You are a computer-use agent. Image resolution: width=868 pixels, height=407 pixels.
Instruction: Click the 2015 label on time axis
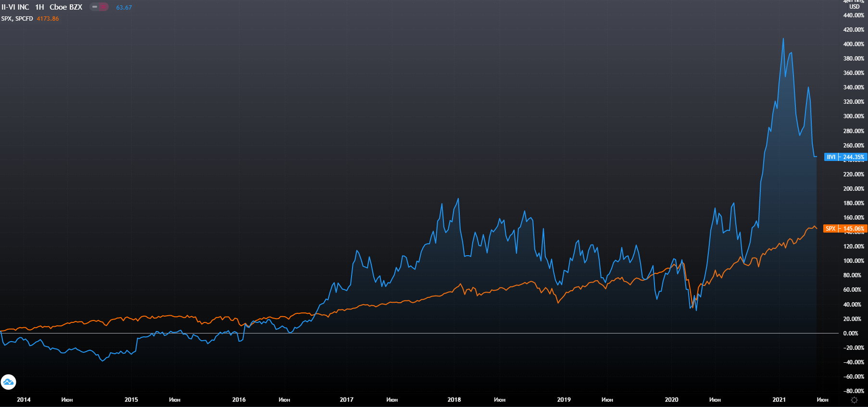[131, 400]
